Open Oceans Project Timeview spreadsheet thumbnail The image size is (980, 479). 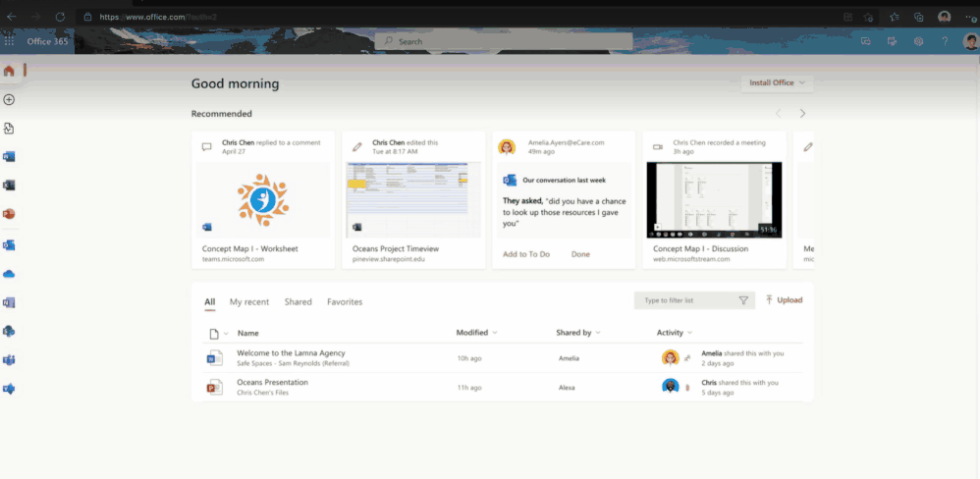(x=413, y=200)
